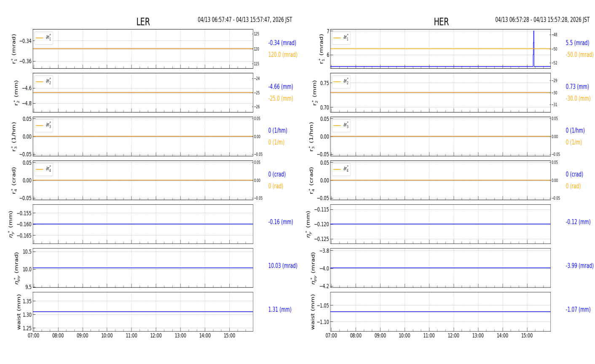The image size is (595, 364).
Task: Click the ∂r3* legend in HER plot
Action: 341,125
